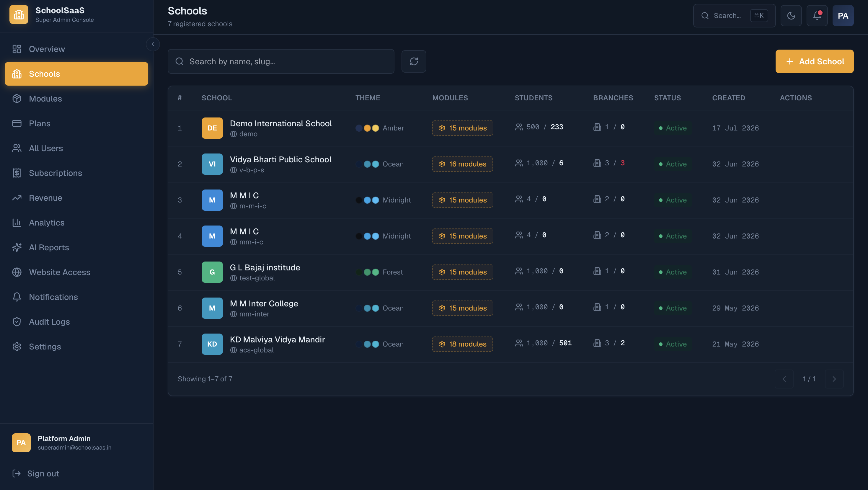Go to Modules in the sidebar
Screen dimensions: 868x490
click(76, 99)
